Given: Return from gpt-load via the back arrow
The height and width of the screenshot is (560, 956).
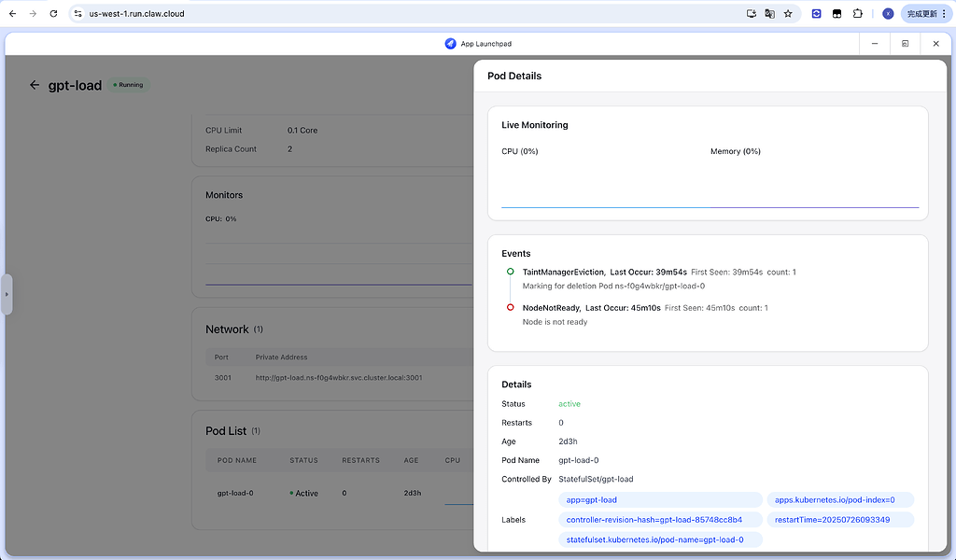Looking at the screenshot, I should click(35, 85).
